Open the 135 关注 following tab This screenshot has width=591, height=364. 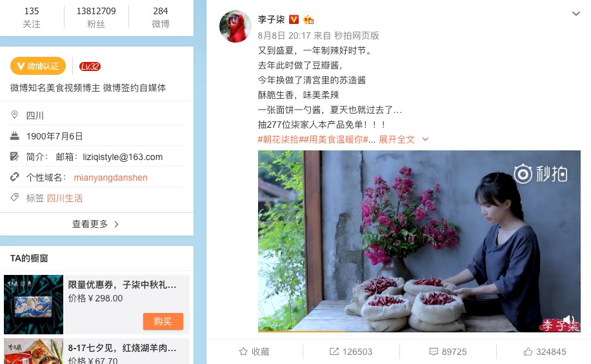(x=32, y=17)
